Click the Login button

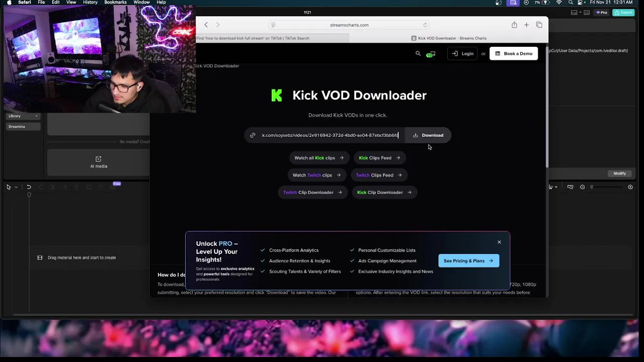tap(462, 54)
